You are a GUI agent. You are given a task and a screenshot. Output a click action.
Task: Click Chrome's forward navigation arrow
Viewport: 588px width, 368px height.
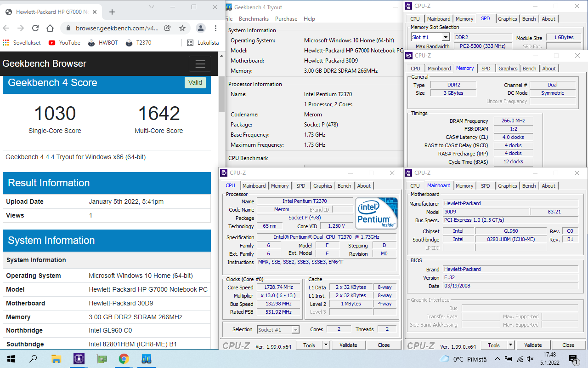point(21,28)
